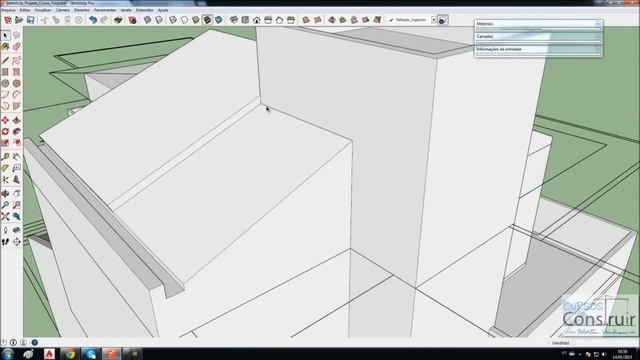The width and height of the screenshot is (640, 360).
Task: Open the Telhado_Superior layer dropdown
Action: click(434, 20)
